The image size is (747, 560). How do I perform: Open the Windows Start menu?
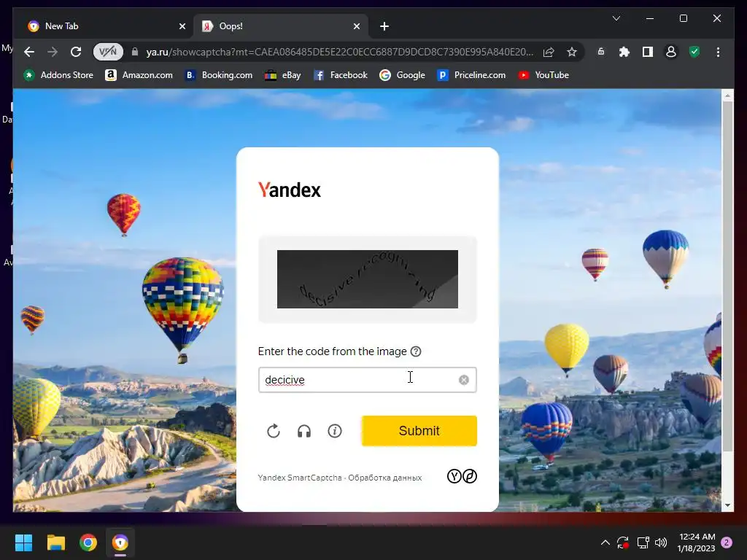24,542
